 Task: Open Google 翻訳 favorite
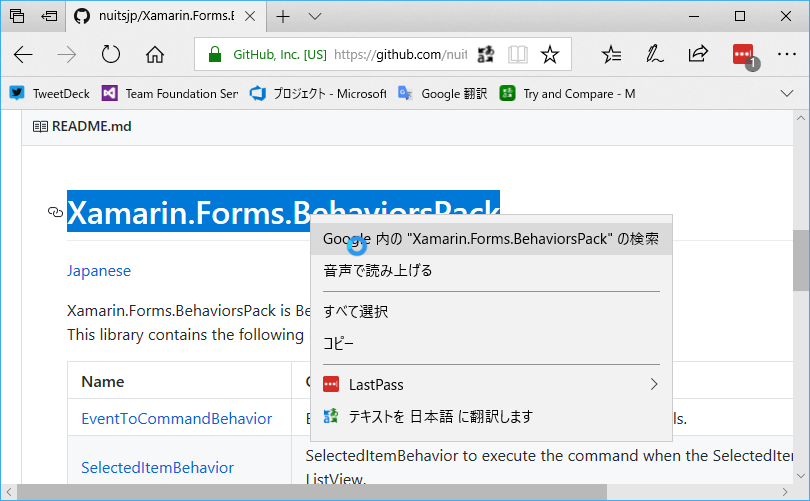442,93
